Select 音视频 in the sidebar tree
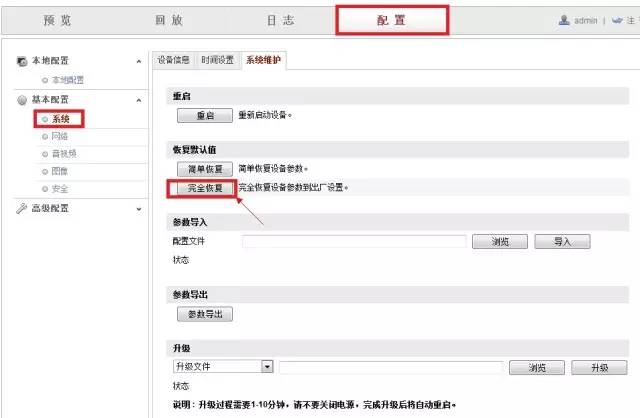 tap(64, 153)
